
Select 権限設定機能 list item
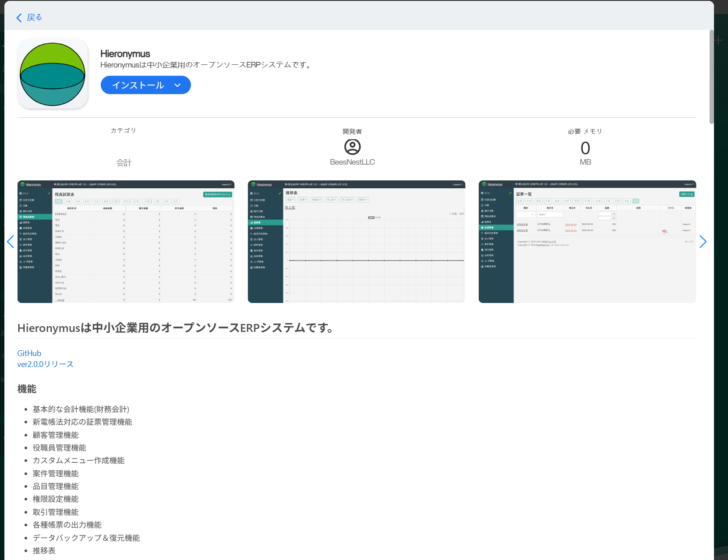pyautogui.click(x=56, y=499)
